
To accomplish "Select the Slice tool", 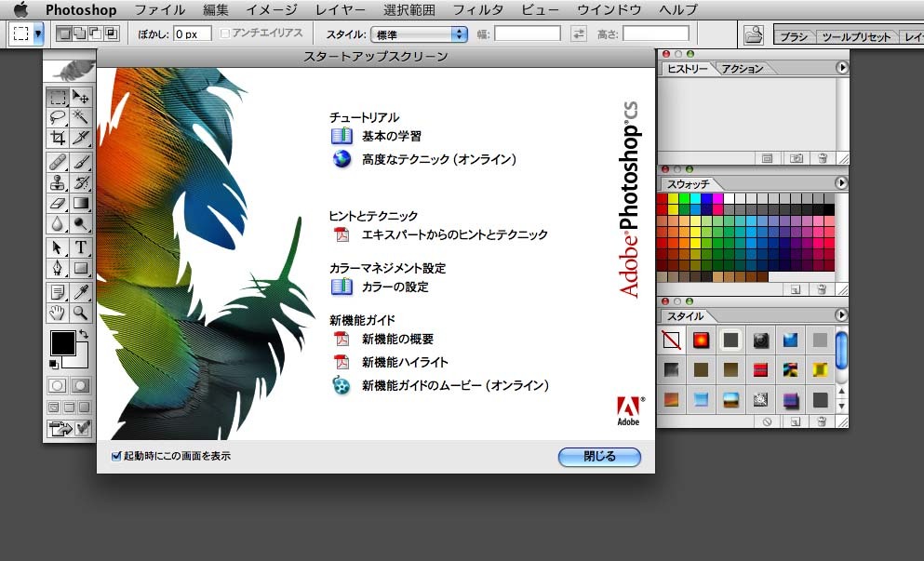I will point(81,138).
